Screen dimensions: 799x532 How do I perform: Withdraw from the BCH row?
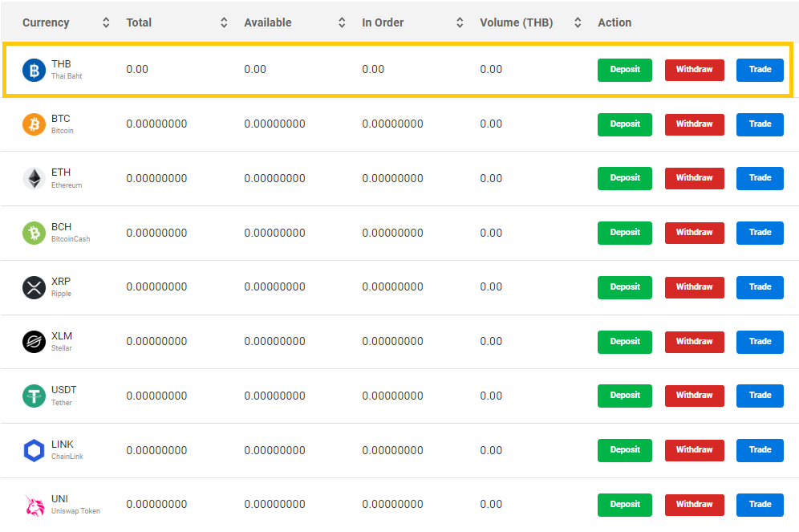coord(695,233)
